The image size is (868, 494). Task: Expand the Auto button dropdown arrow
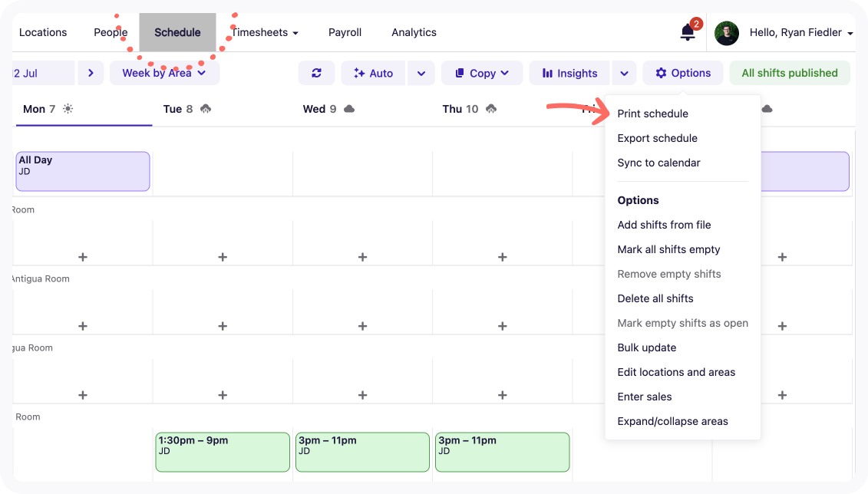point(421,73)
